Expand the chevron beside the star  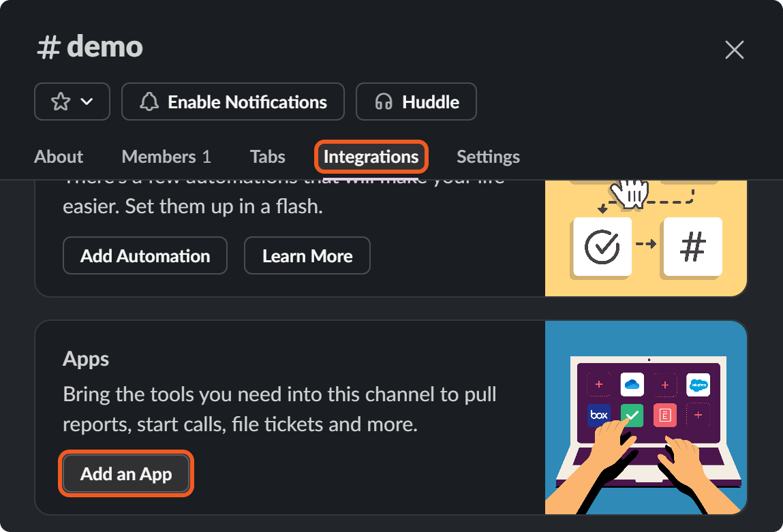(87, 102)
